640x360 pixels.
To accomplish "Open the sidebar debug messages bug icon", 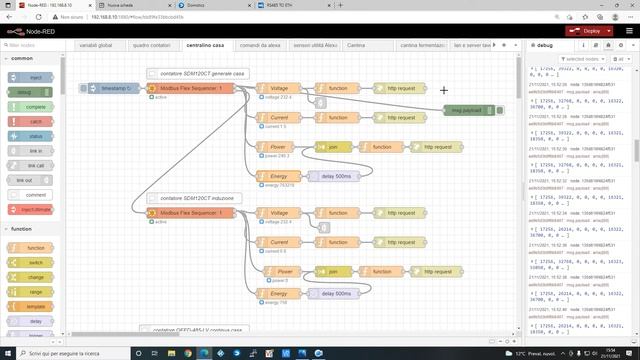I will pyautogui.click(x=608, y=45).
